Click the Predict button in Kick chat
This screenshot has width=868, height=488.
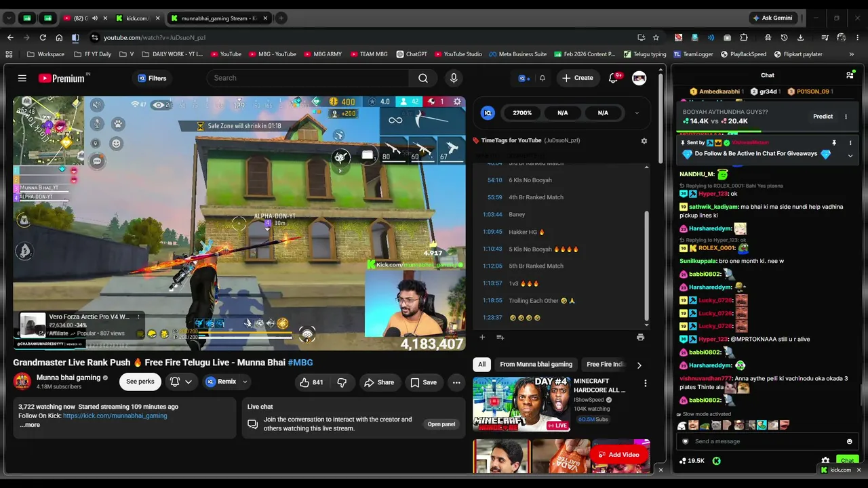pyautogui.click(x=823, y=117)
